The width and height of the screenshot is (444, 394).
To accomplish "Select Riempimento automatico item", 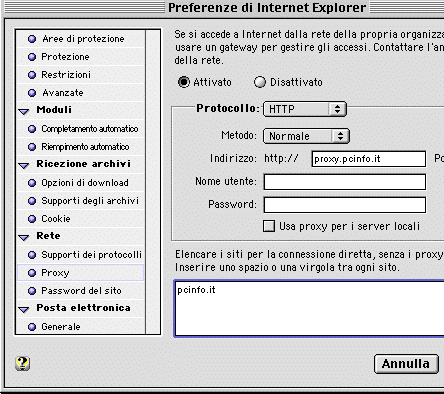I will pos(81,147).
